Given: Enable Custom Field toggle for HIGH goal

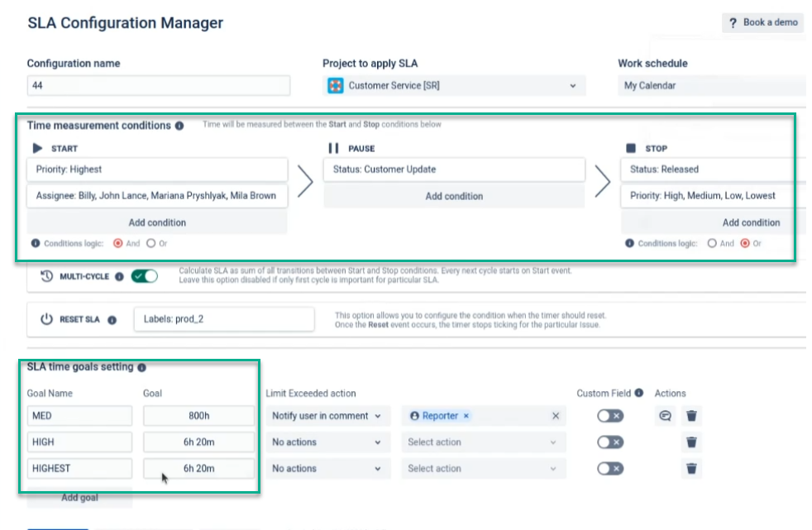Looking at the screenshot, I should [x=610, y=442].
